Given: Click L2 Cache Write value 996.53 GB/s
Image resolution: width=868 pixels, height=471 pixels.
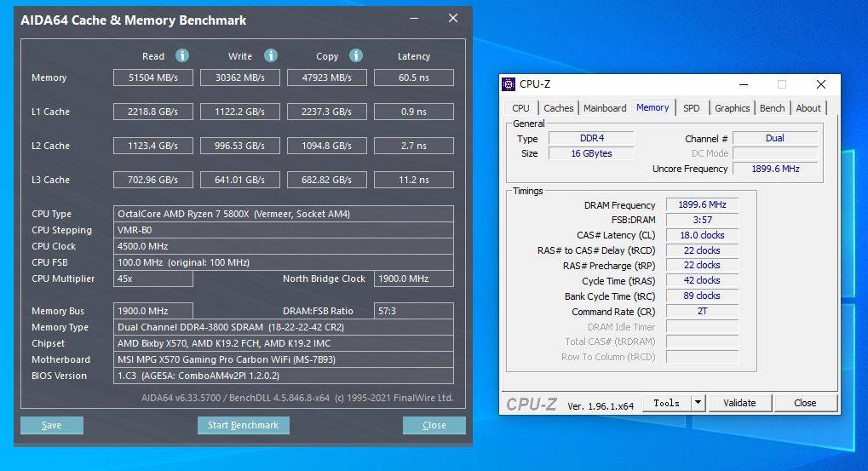Looking at the screenshot, I should [x=239, y=146].
